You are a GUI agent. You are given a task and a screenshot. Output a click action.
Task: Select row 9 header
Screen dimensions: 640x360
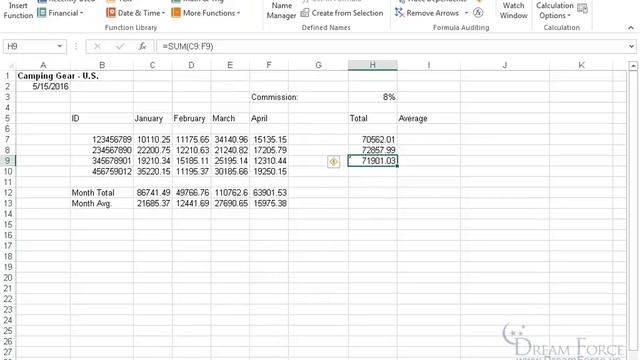[x=8, y=160]
